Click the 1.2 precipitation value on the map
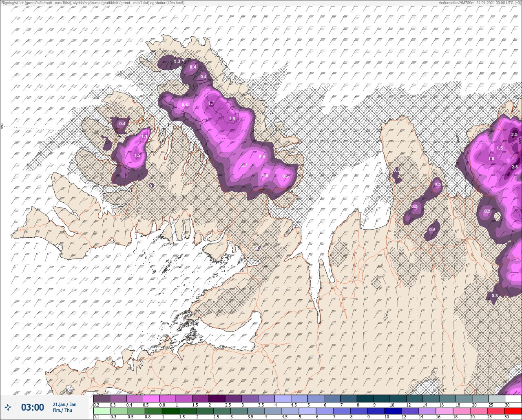 click(137, 155)
